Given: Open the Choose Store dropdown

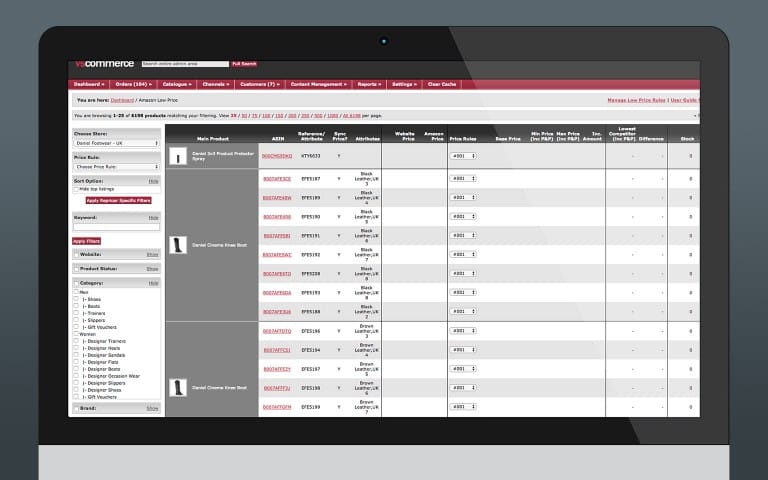Looking at the screenshot, I should (x=116, y=143).
